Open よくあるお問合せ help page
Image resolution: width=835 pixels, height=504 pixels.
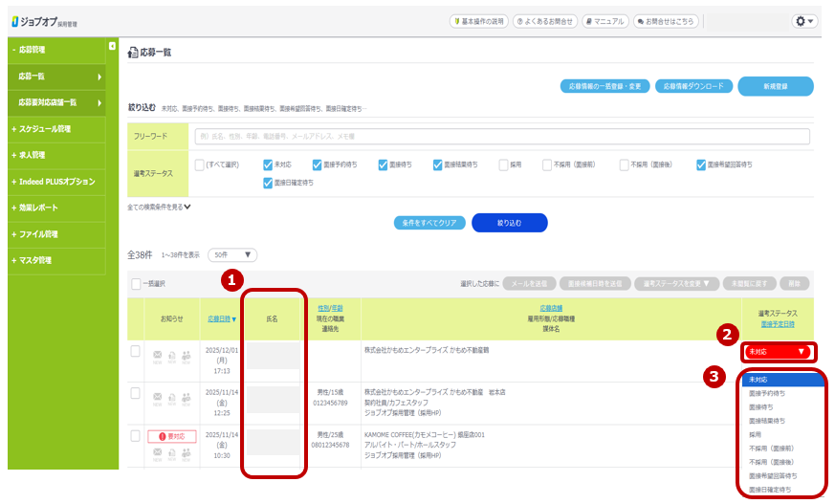[x=543, y=21]
